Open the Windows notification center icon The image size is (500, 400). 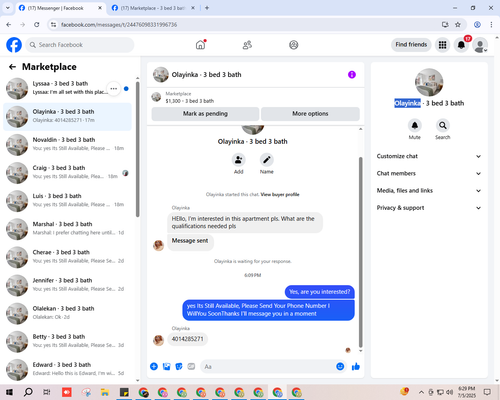[487, 392]
